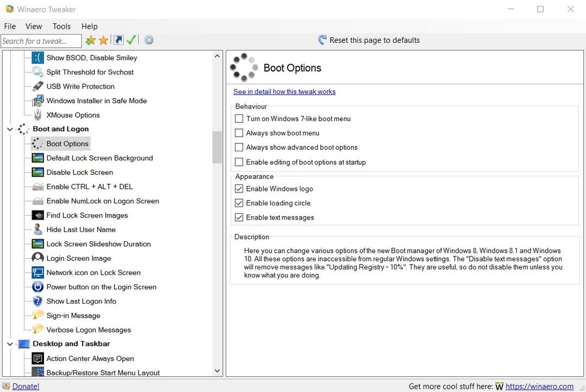
Task: Click the Power button on Login Screen icon
Action: 37,287
